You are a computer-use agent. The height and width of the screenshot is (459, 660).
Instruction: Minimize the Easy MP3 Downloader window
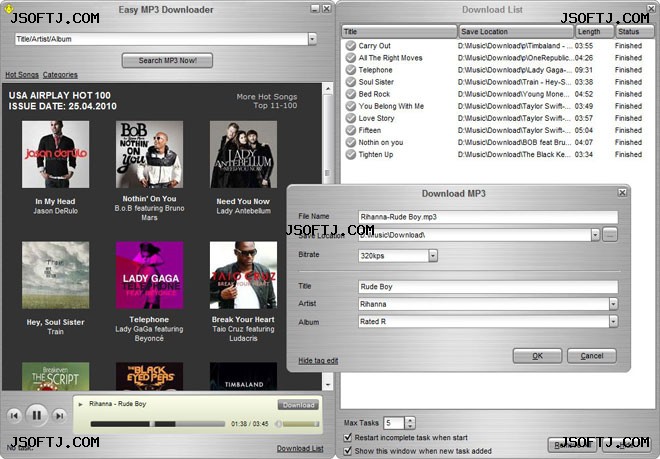pos(315,8)
